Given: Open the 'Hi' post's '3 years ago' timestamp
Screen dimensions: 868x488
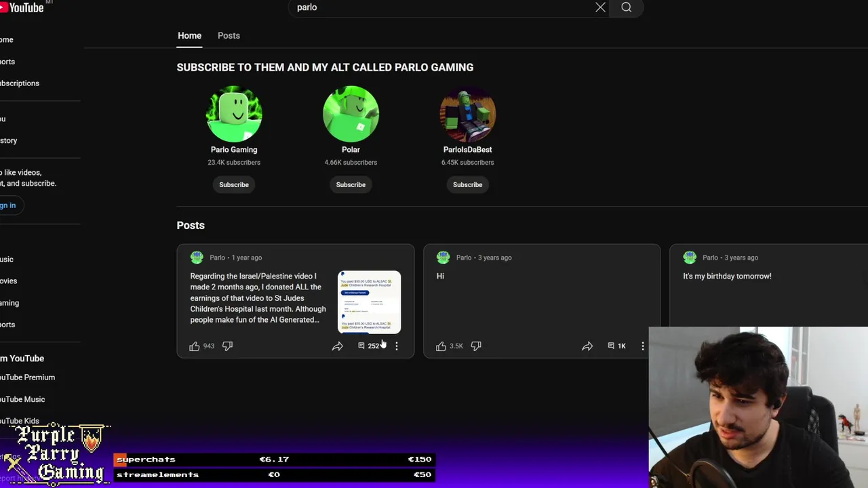Looking at the screenshot, I should pos(495,258).
